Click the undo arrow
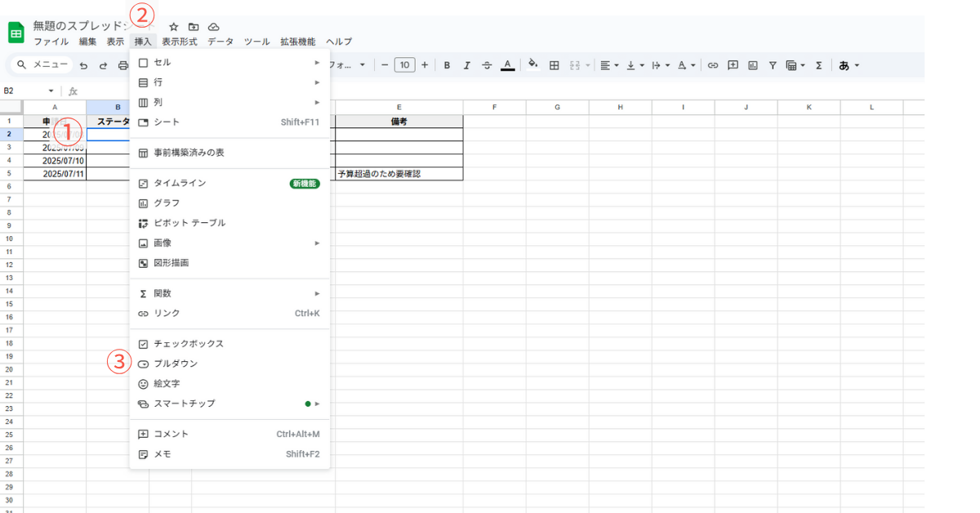Viewport: 980px width, 513px height. click(x=83, y=65)
